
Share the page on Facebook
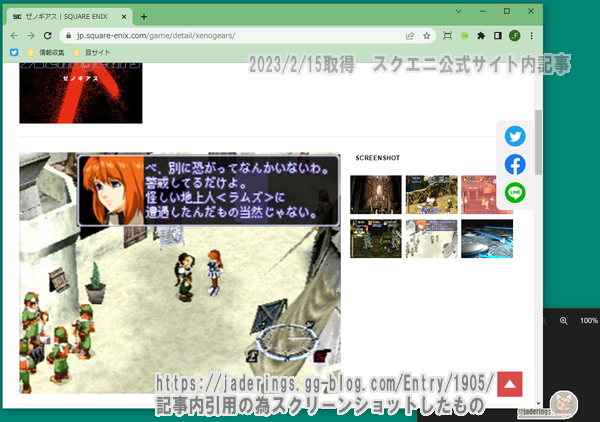click(x=515, y=165)
